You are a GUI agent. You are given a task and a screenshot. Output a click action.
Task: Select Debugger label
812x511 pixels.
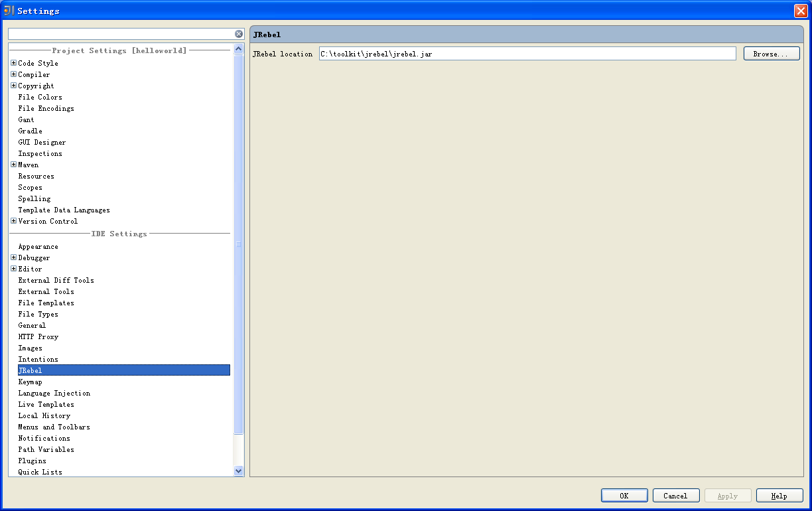point(34,257)
